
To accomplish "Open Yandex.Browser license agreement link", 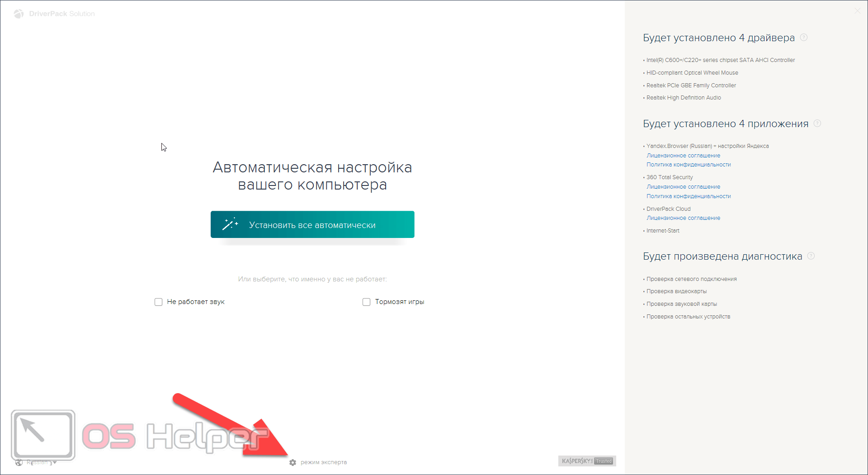I will point(683,156).
